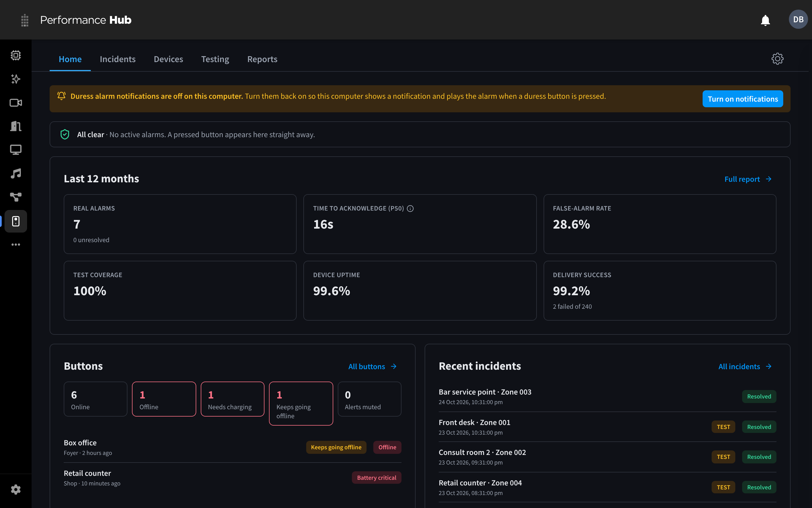Open the sidebar settings gear at bottom
The width and height of the screenshot is (812, 508).
16,490
